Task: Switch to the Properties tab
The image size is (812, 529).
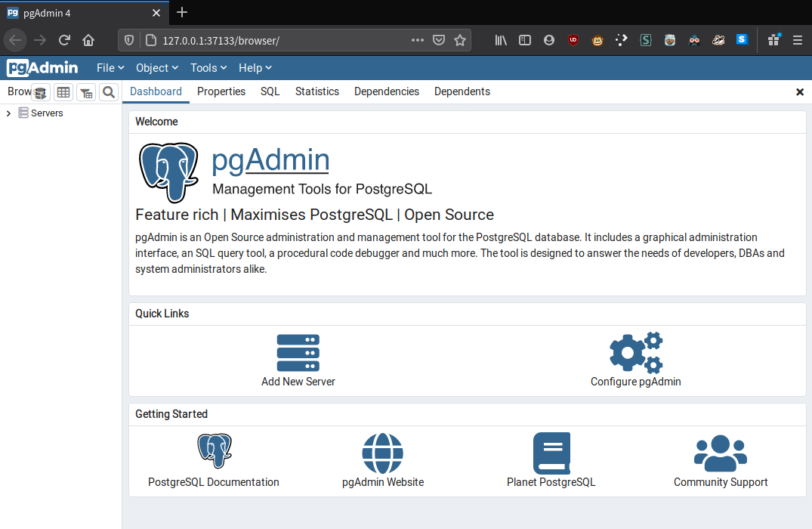Action: 221,91
